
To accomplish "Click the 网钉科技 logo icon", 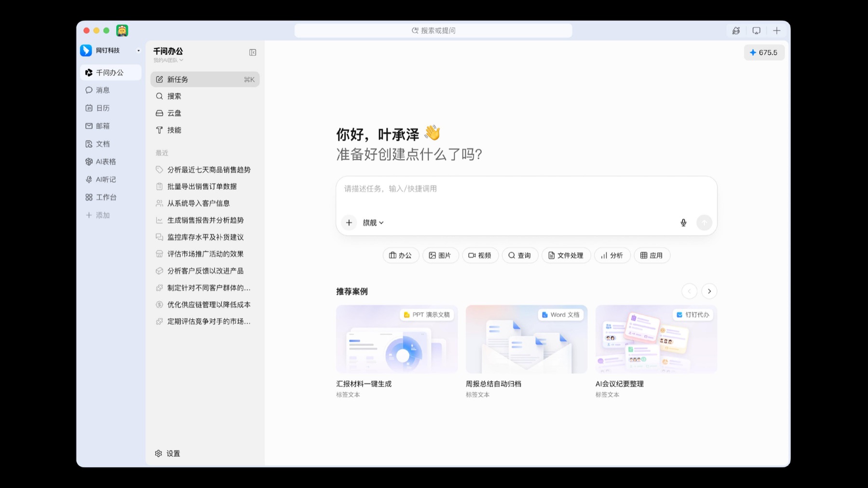I will 86,50.
